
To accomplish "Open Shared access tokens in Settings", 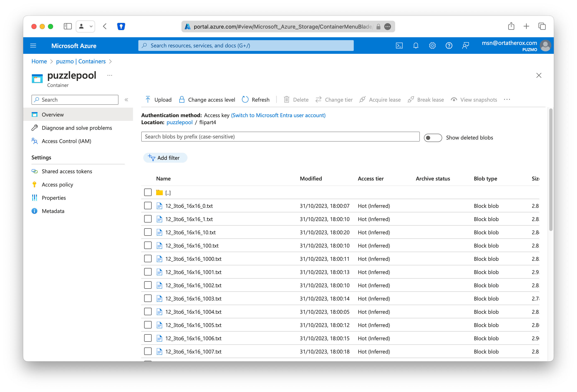I will tap(66, 171).
